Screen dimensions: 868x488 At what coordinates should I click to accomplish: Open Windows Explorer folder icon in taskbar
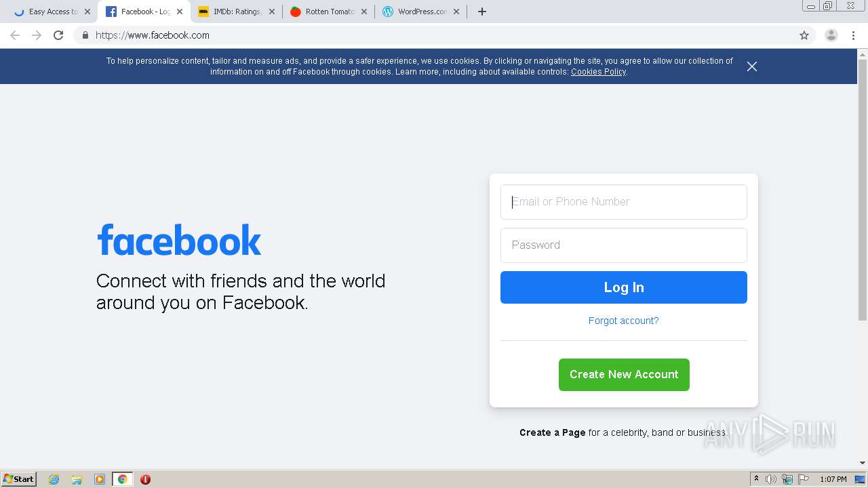click(77, 479)
